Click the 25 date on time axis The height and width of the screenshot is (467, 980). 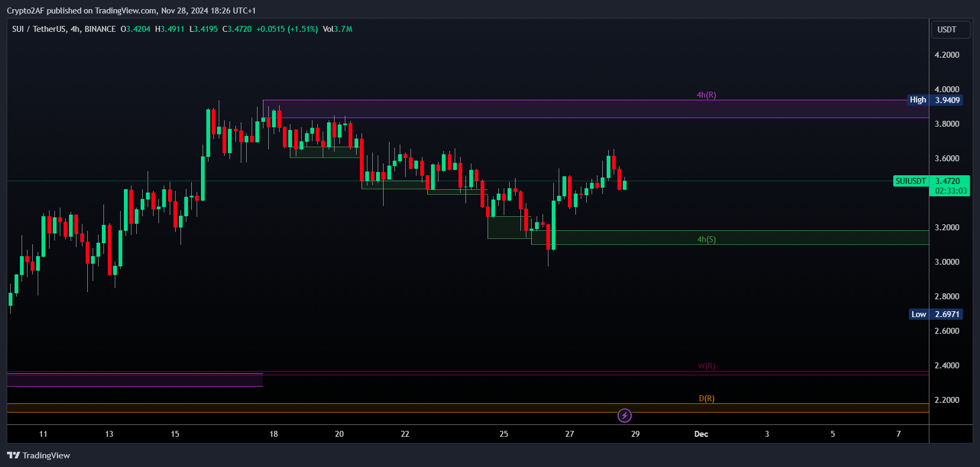pos(504,434)
